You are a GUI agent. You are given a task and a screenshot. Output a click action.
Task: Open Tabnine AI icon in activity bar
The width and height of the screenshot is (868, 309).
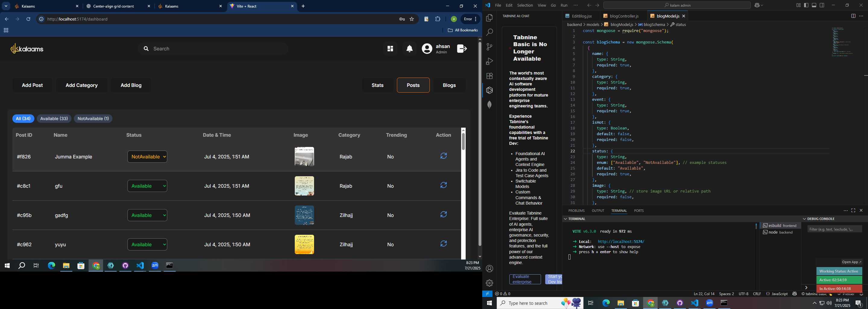pos(489,91)
